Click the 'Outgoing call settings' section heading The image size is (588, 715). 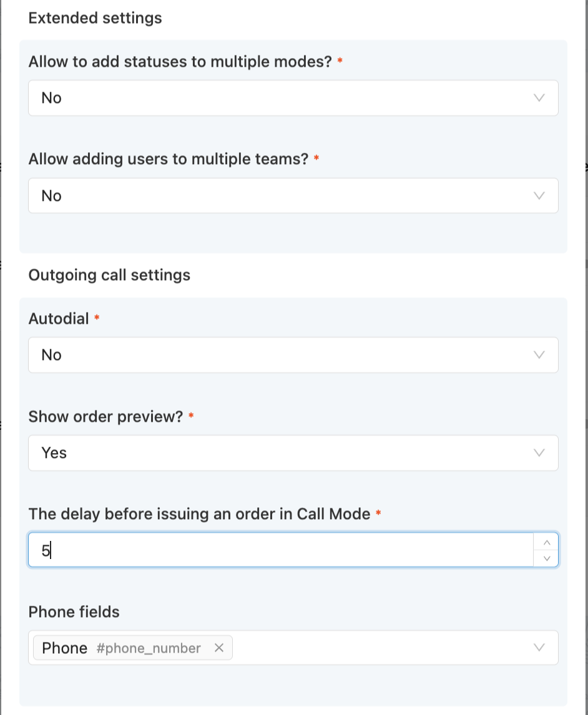(109, 275)
